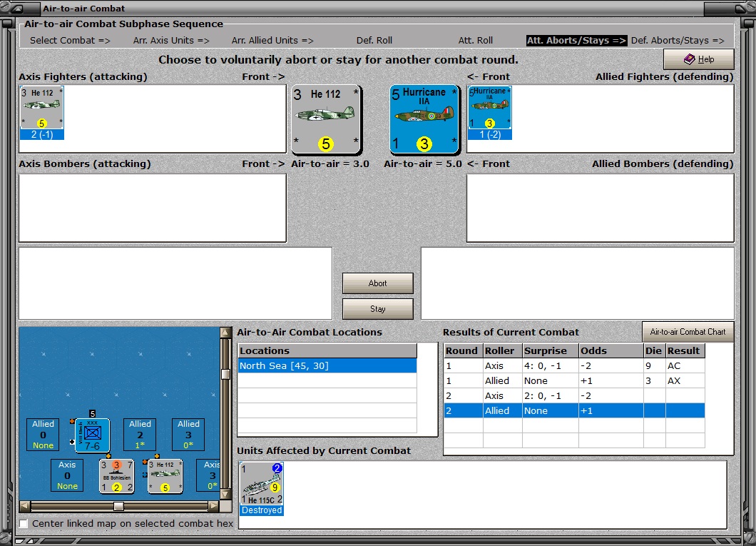
Task: Click the Roller column header
Action: click(502, 350)
